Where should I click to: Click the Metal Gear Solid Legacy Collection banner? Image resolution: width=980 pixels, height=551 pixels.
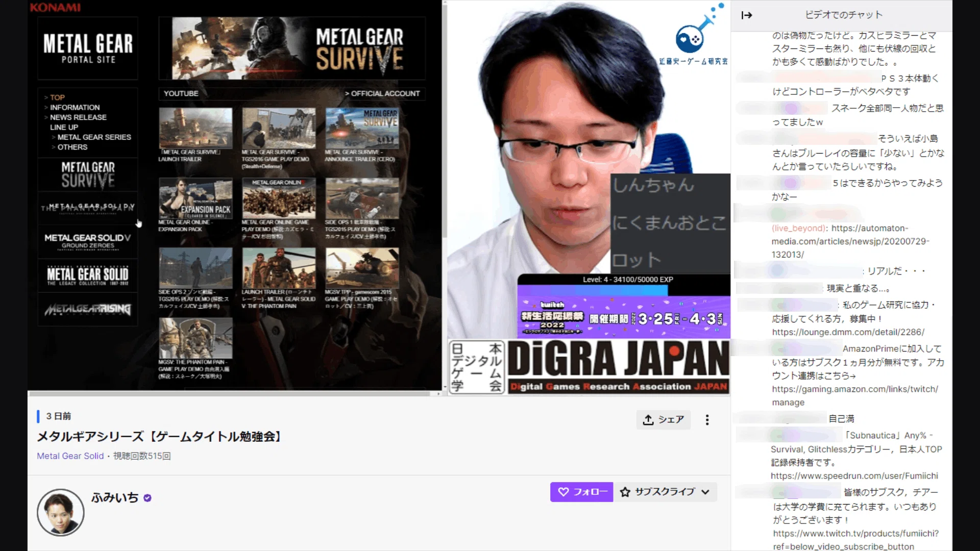[x=88, y=275]
